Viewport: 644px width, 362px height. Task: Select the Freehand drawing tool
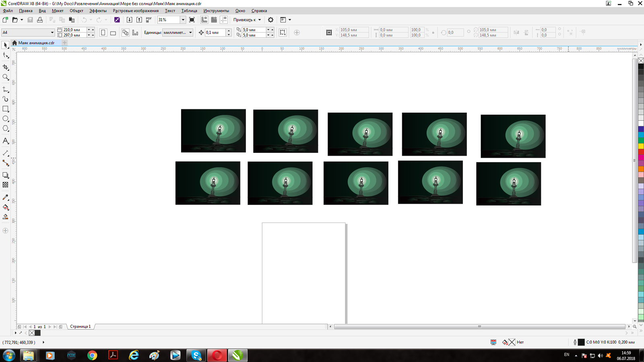(x=6, y=89)
